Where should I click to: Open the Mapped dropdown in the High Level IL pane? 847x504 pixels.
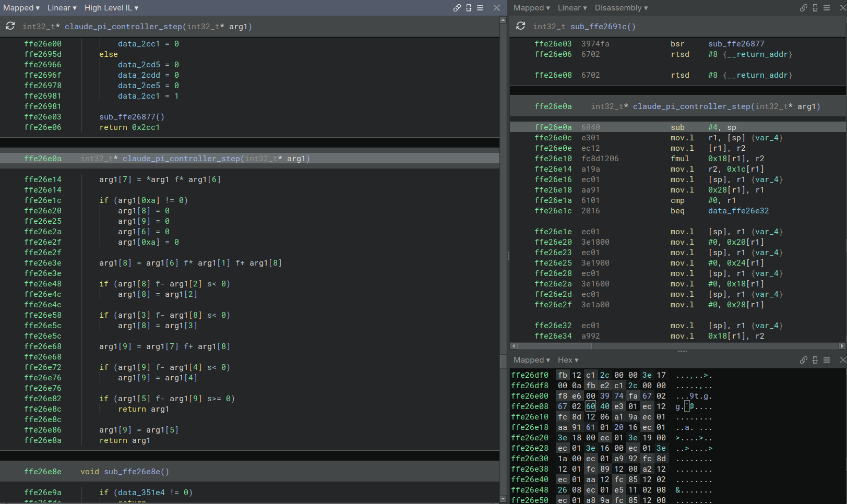pyautogui.click(x=21, y=8)
